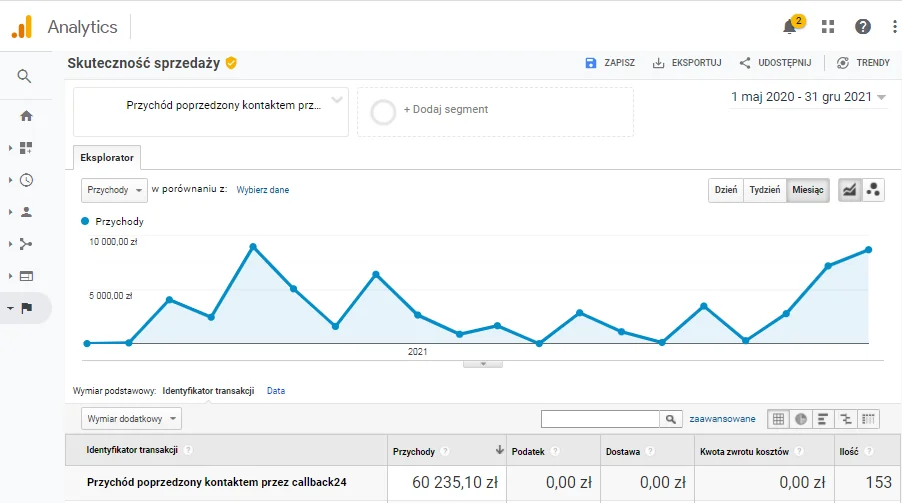Open the Przychody metric dropdown
902x503 pixels.
click(114, 190)
